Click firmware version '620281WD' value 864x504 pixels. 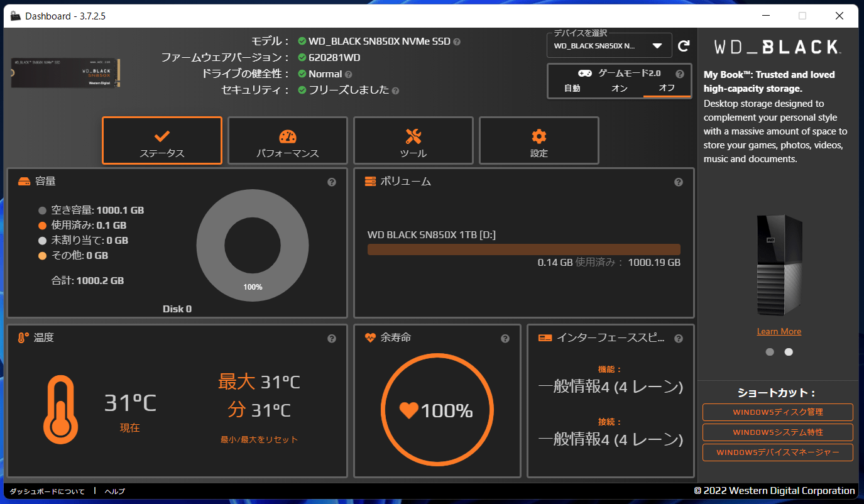334,58
